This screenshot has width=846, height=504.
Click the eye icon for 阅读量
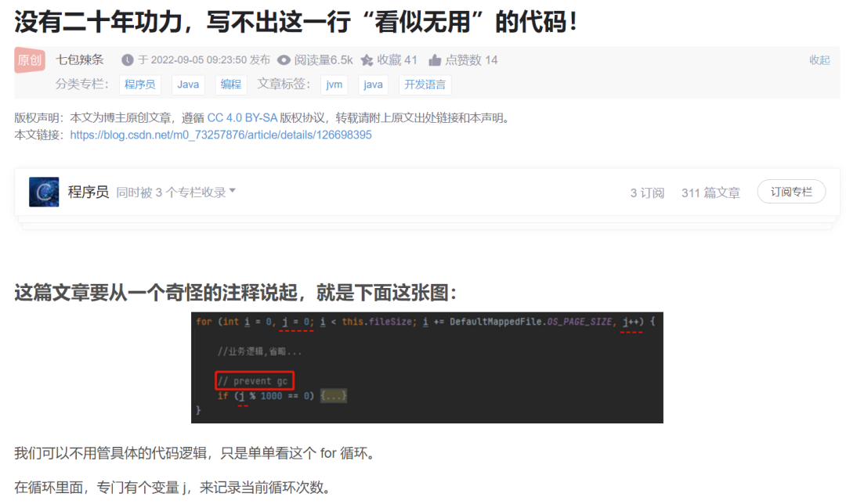284,59
